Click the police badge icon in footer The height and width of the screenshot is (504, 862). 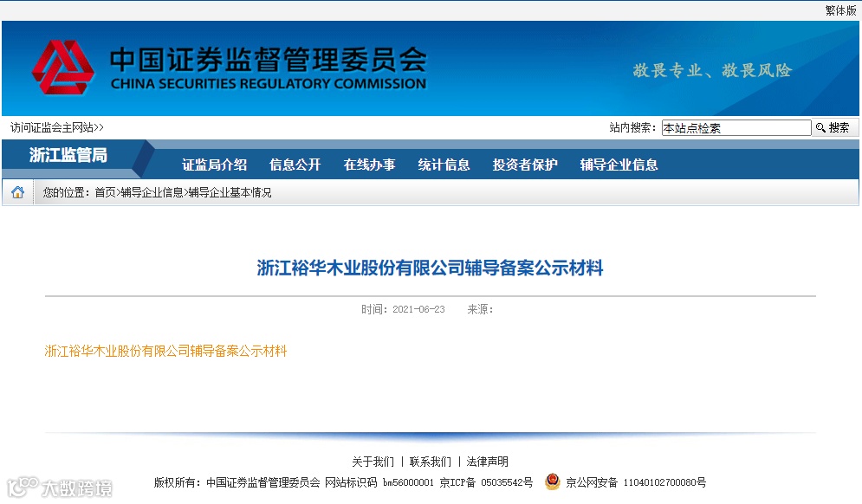[552, 482]
